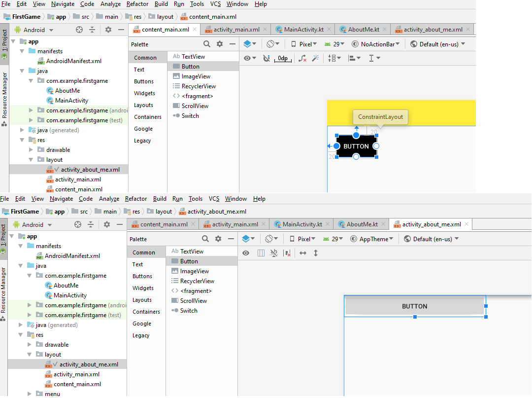
Task: Collapse the res folder in upper project tree
Action: click(x=22, y=140)
